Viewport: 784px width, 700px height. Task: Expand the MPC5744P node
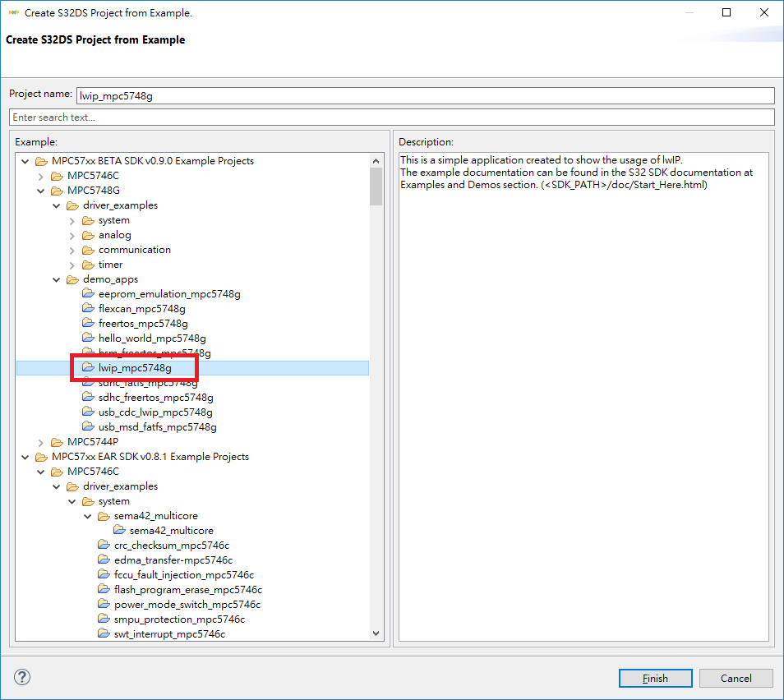tap(41, 442)
